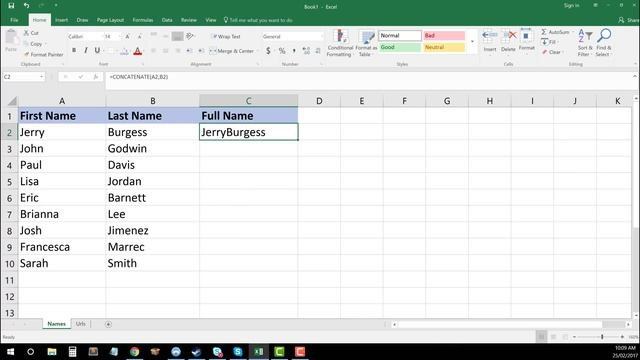
Task: Apply the red Font Color button
Action: pyautogui.click(x=138, y=51)
